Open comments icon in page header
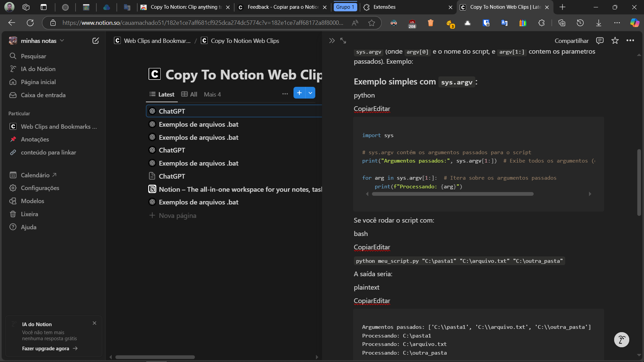The image size is (644, 362). point(600,41)
